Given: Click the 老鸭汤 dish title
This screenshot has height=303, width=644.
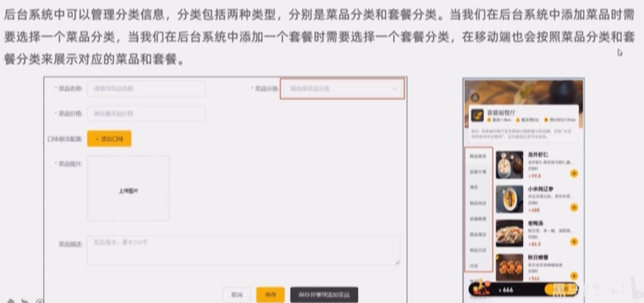Looking at the screenshot, I should pyautogui.click(x=535, y=223).
